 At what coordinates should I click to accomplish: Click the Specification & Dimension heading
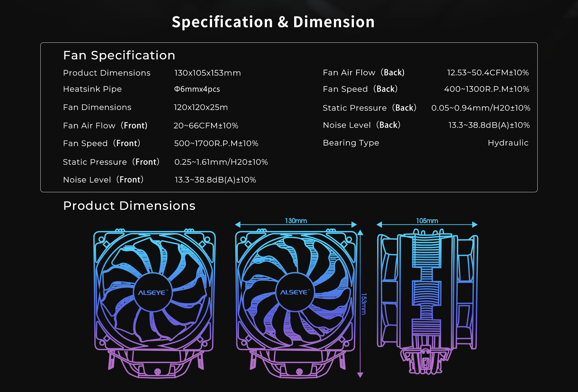273,22
